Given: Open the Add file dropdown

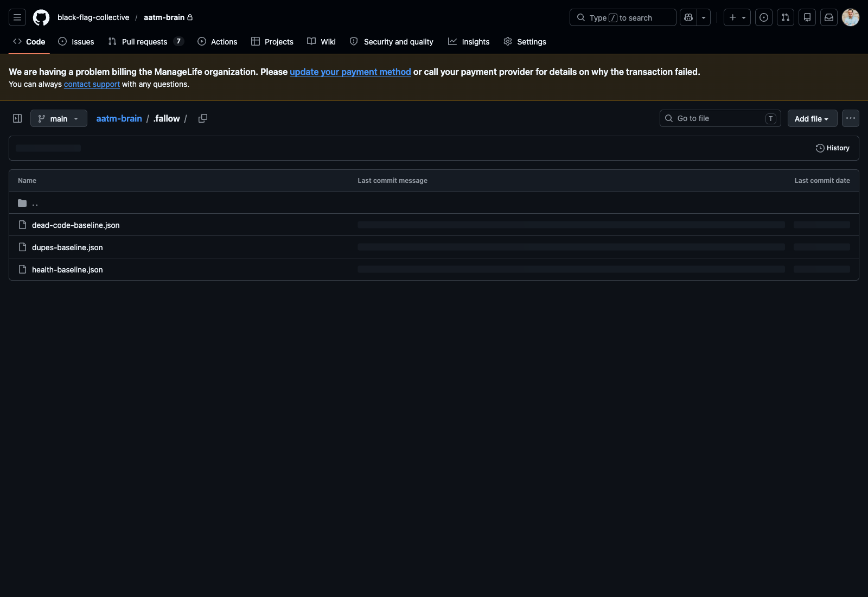Looking at the screenshot, I should (812, 118).
